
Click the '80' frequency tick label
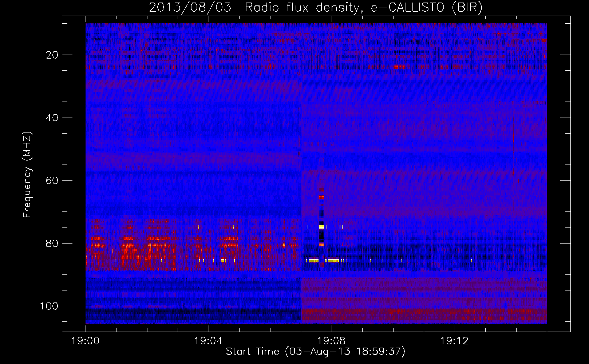point(52,243)
